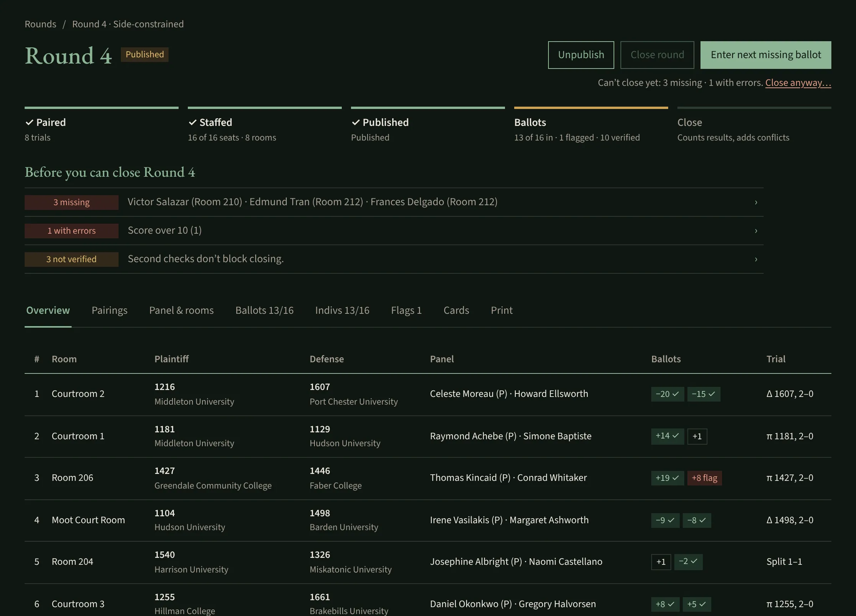
Task: Expand the 3 not verified row chevron
Action: pos(756,259)
